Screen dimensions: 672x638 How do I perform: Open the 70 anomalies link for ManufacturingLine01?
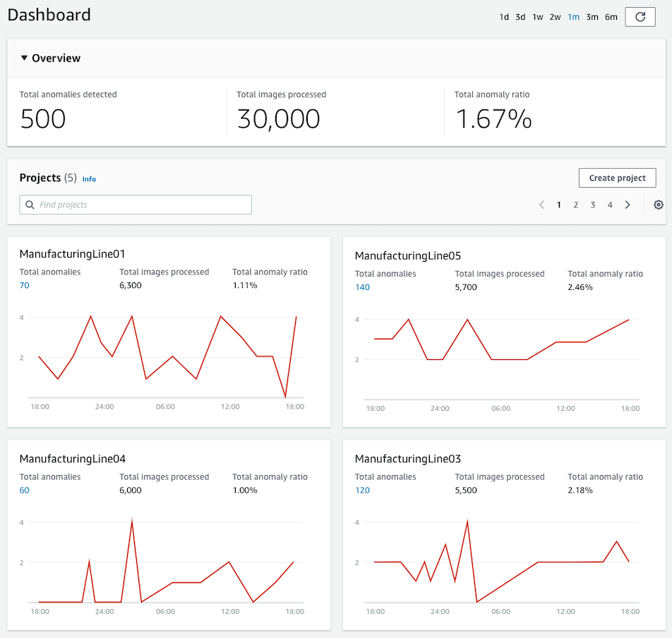25,285
